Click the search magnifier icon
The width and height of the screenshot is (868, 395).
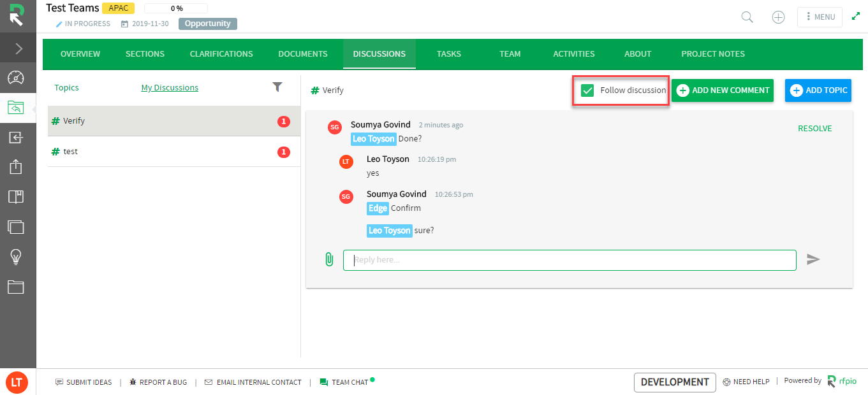tap(747, 17)
